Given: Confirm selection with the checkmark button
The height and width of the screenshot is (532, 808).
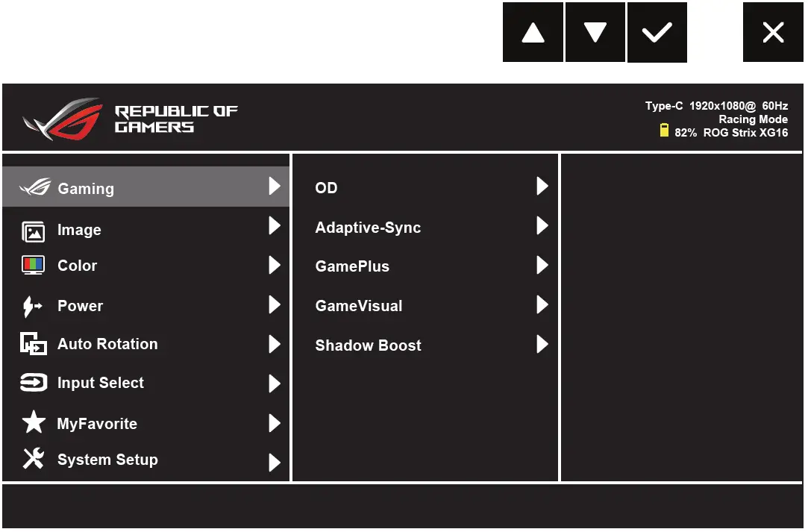Looking at the screenshot, I should [657, 33].
